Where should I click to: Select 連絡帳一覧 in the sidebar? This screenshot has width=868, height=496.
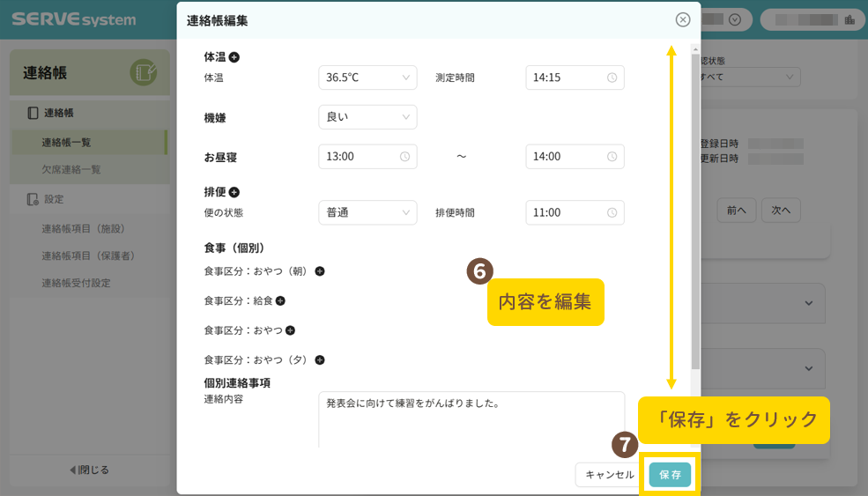coord(66,142)
